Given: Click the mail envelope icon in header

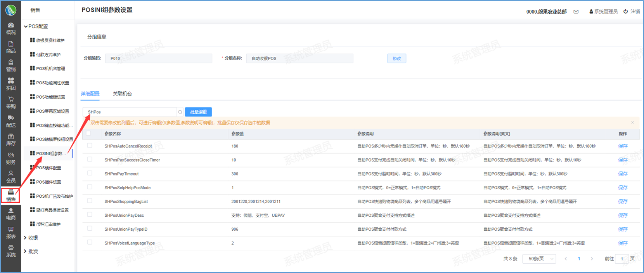Looking at the screenshot, I should (576, 12).
